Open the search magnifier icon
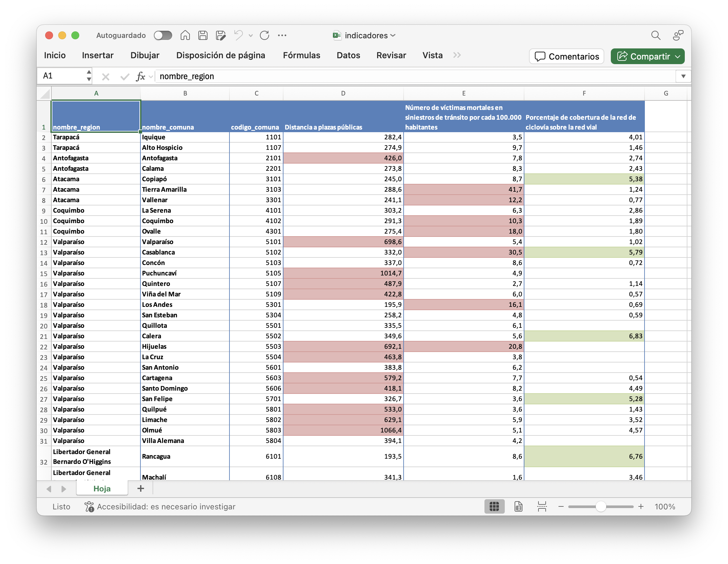 tap(656, 35)
